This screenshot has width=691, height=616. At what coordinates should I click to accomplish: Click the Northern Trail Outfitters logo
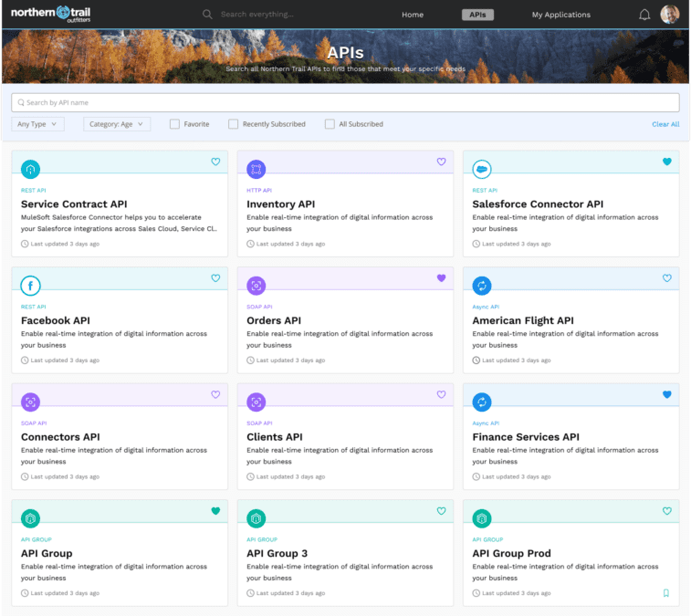pyautogui.click(x=50, y=14)
